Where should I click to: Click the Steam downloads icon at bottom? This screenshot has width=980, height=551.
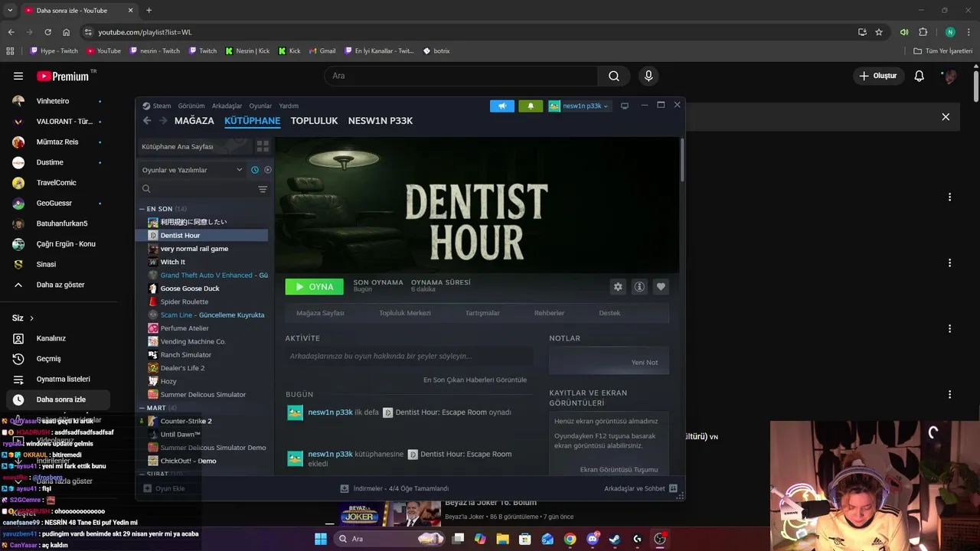(345, 488)
